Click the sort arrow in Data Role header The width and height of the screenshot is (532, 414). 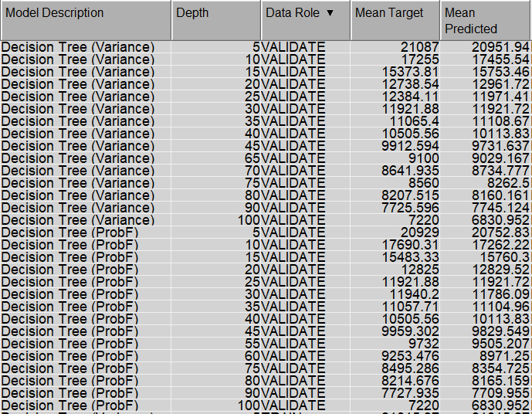tap(330, 13)
